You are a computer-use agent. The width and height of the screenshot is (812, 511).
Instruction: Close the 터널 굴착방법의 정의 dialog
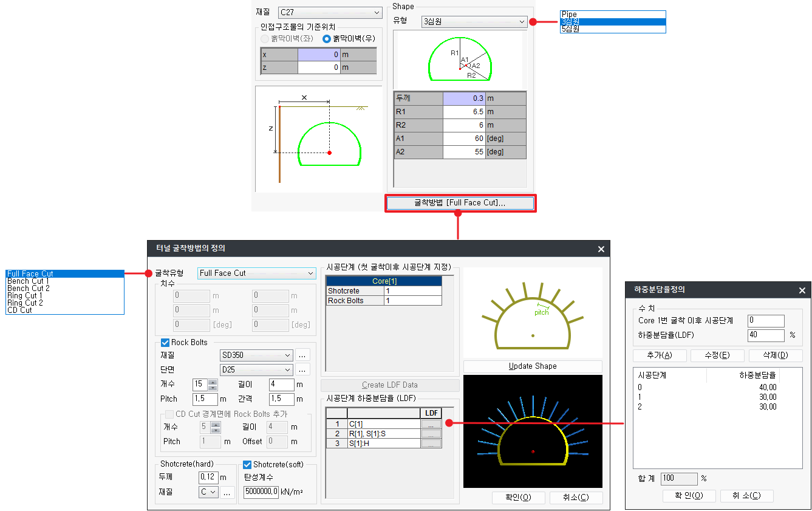click(601, 249)
